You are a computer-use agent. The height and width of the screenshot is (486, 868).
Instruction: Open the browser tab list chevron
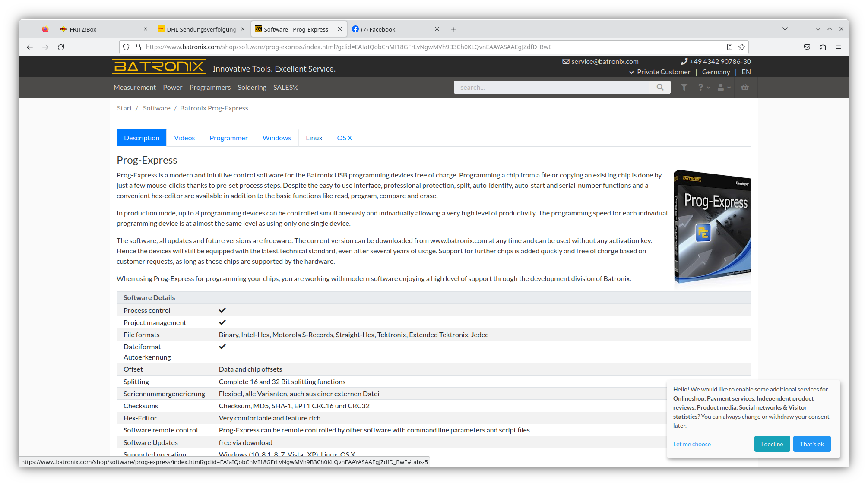pos(785,28)
